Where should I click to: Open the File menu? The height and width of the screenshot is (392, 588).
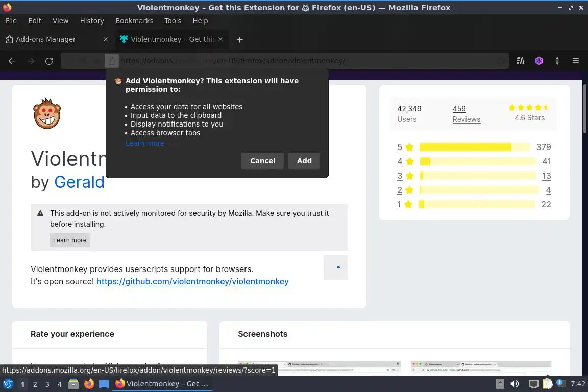tap(11, 21)
